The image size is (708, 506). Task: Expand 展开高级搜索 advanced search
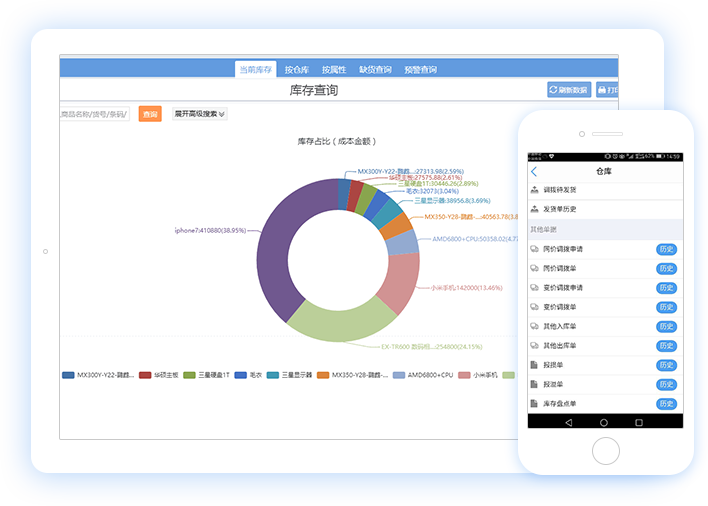tap(200, 114)
